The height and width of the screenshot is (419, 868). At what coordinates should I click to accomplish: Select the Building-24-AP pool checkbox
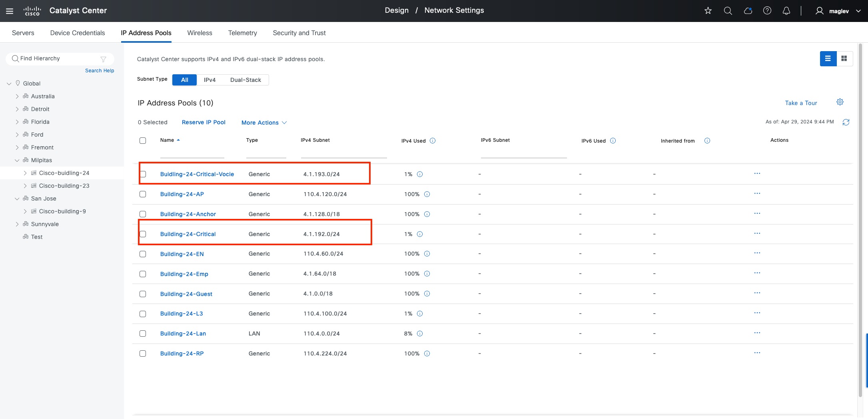(x=143, y=194)
